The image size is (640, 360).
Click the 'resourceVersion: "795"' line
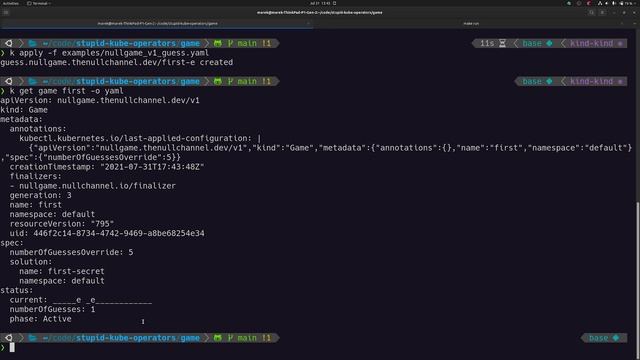tap(62, 224)
